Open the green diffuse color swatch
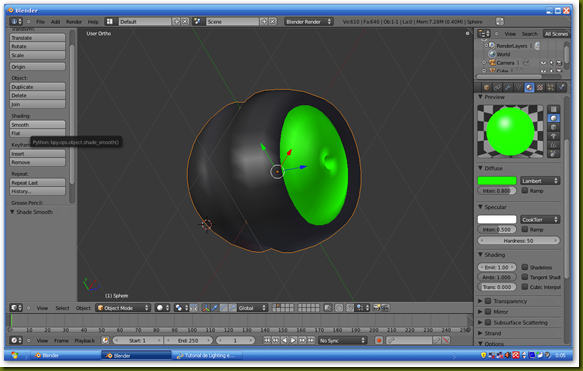The height and width of the screenshot is (371, 583). tap(497, 181)
